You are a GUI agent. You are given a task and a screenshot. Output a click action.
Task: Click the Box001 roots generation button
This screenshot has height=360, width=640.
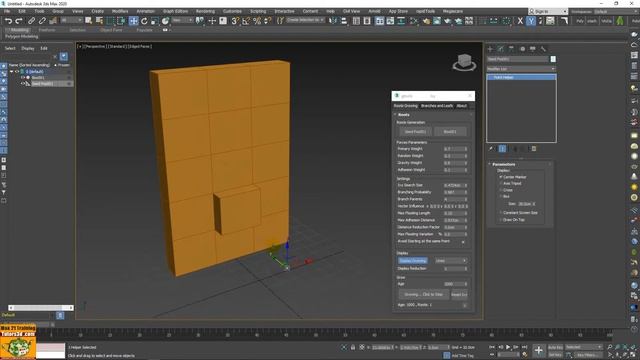point(450,131)
